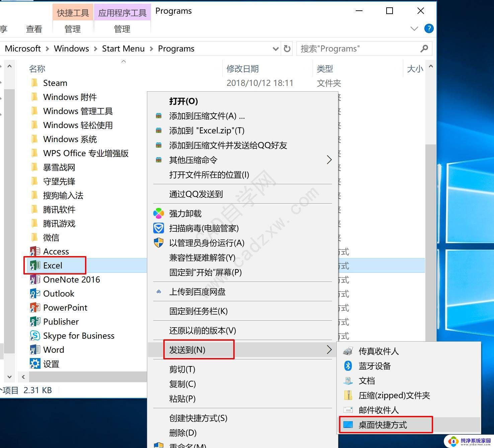Click the Baidu cloud icon for 上传到百度网盘
Screen dimensions: 494x448
click(x=159, y=292)
